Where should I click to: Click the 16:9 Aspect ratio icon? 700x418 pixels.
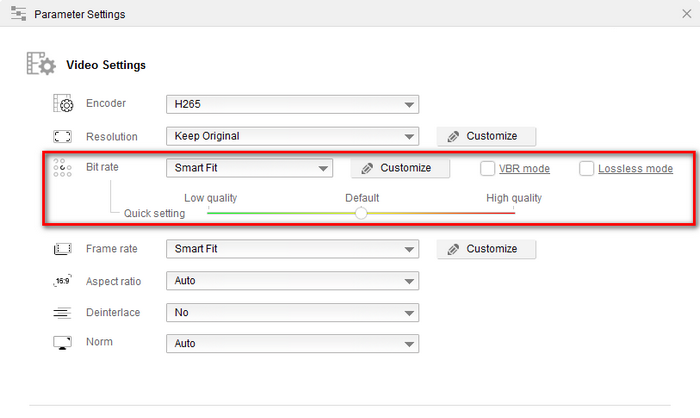[x=63, y=281]
